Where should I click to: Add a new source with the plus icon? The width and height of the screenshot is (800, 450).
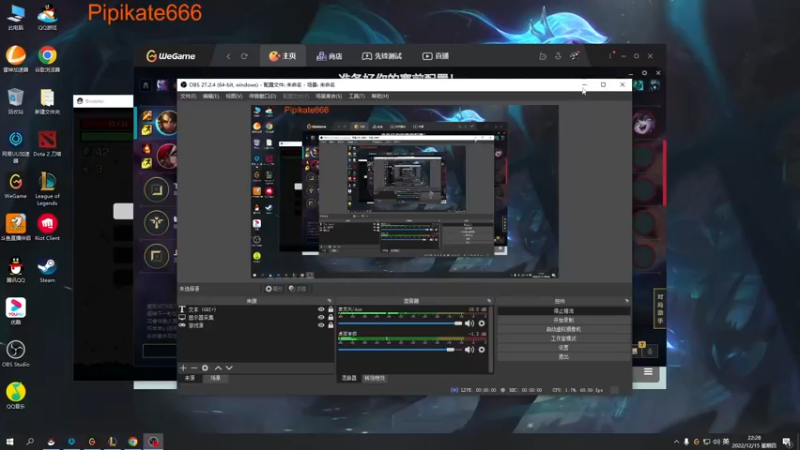(183, 368)
